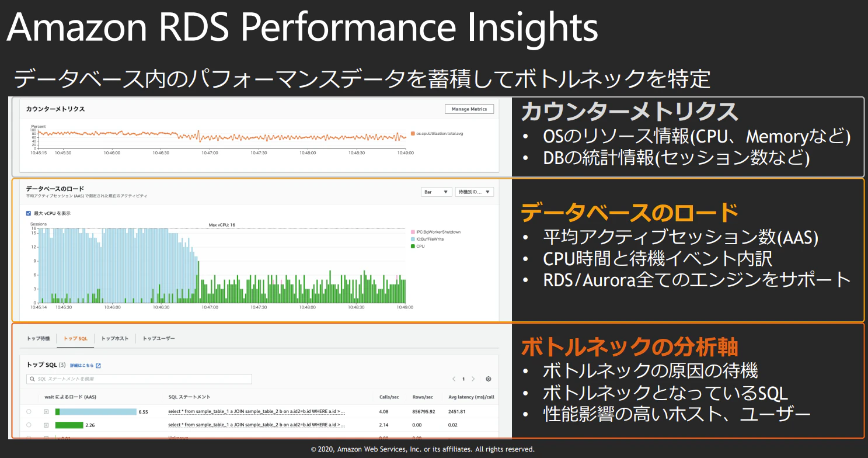This screenshot has height=458, width=868.
Task: Click the 6.55 load bar in Top SQL
Action: click(96, 412)
